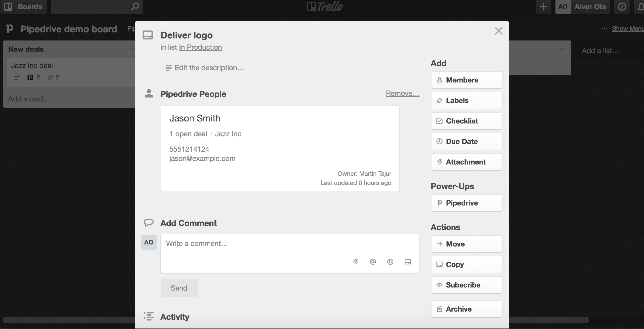Click Remove link for Pipedrive People
644x329 pixels.
pos(402,94)
